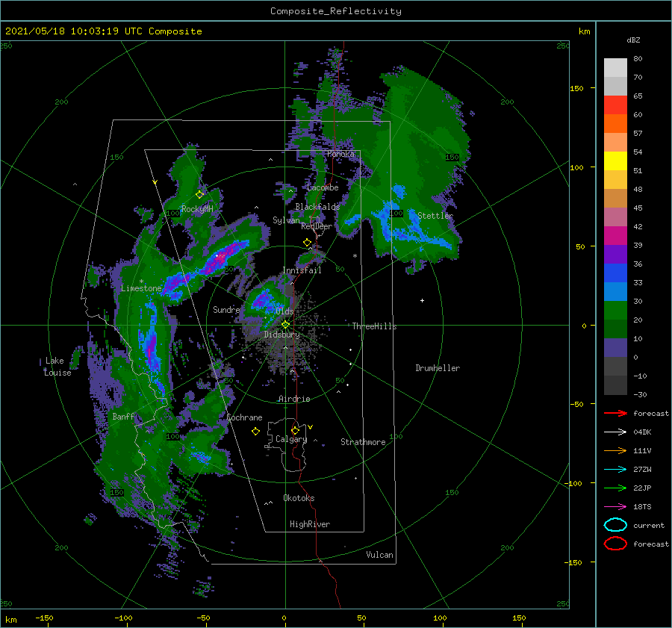Screen dimensions: 672x628
Task: Click the Innisfail city label
Action: [302, 270]
